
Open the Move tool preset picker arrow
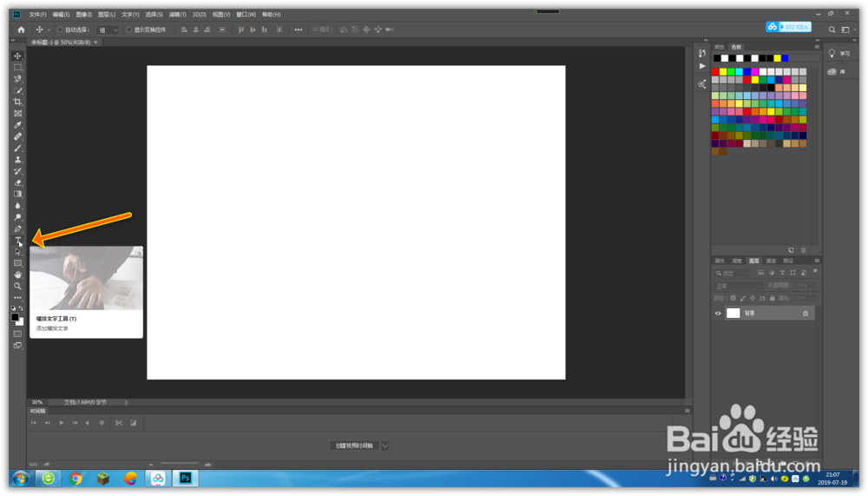(49, 30)
